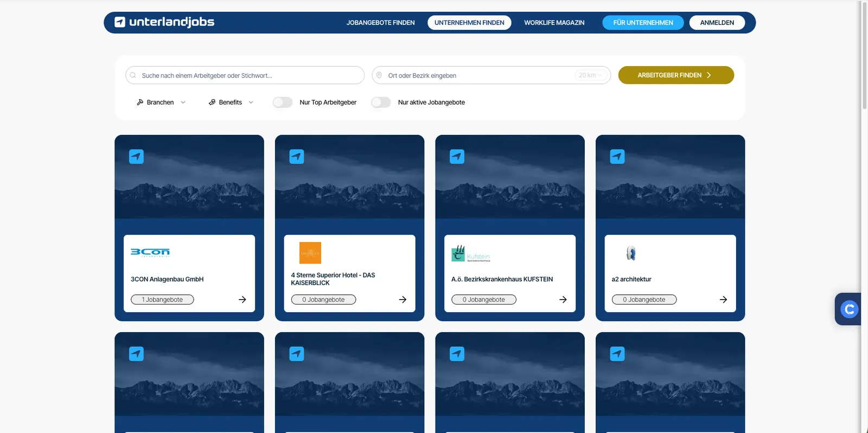
Task: Click the 0 Jobangebote pill for Kaiserblick hotel
Action: tap(323, 300)
